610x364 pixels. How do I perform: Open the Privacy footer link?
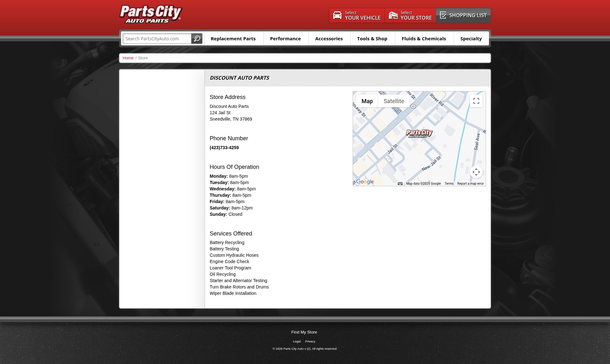click(310, 341)
